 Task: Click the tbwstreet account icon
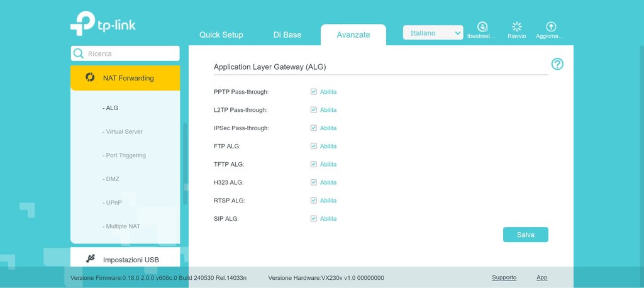(x=482, y=26)
